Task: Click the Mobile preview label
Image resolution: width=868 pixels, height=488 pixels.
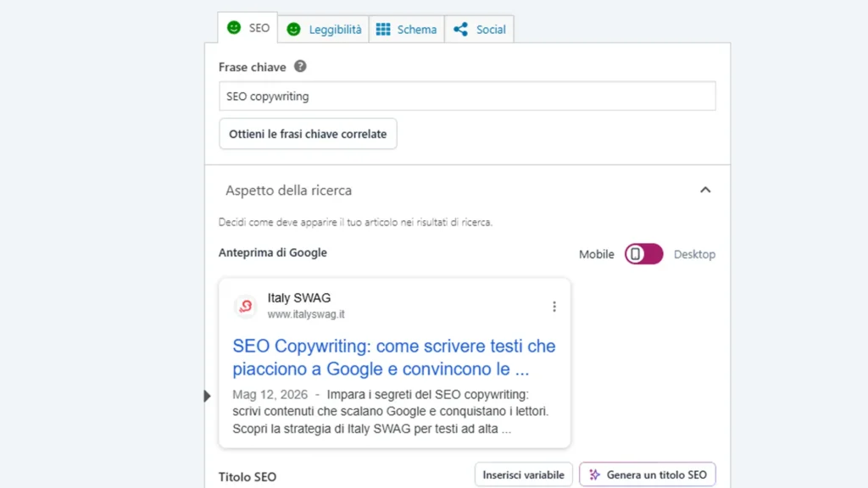Action: (596, 254)
